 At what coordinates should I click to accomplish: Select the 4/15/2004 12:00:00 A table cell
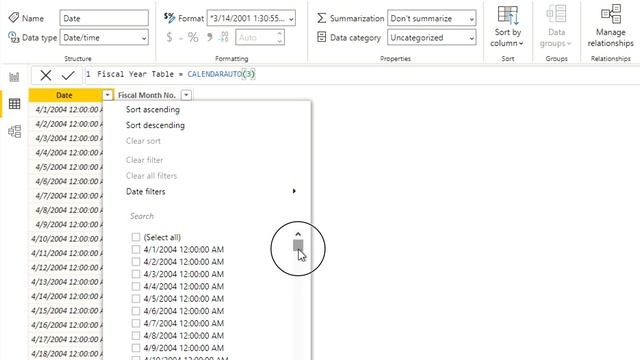tap(66, 311)
